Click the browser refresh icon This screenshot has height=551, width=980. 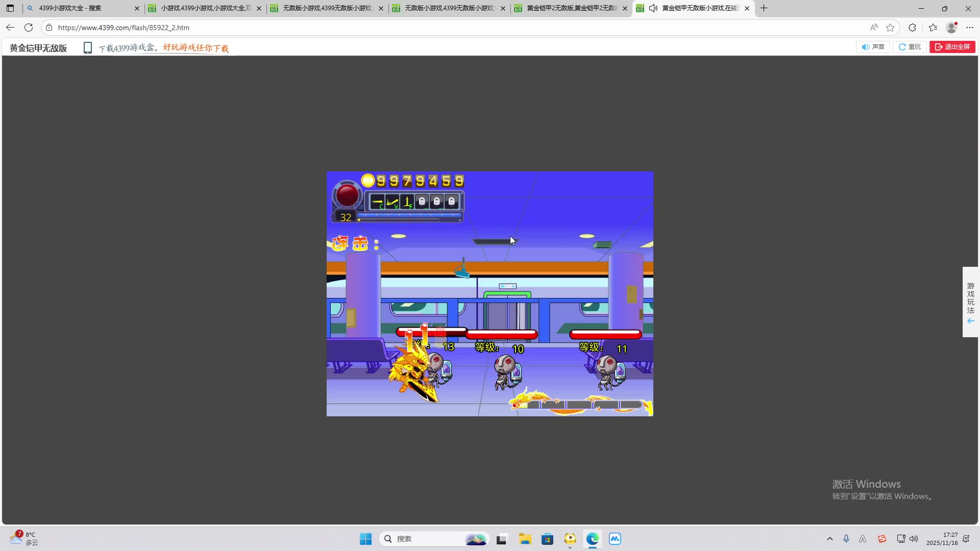[29, 28]
